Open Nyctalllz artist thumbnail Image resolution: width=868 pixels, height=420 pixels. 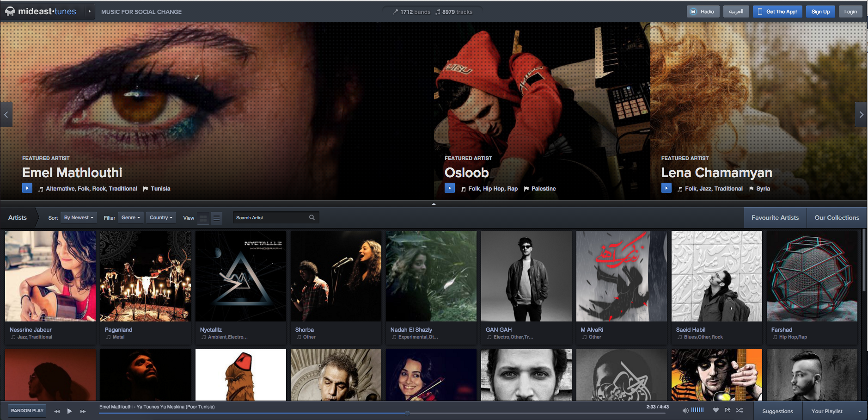[x=241, y=276]
